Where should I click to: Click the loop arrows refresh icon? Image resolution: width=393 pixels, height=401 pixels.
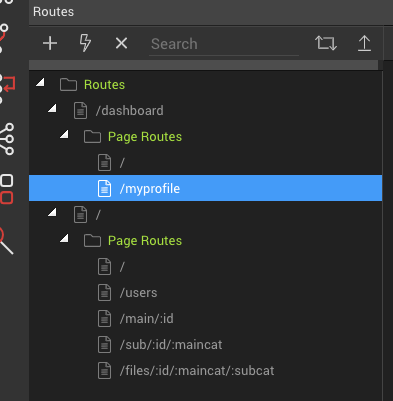coord(326,43)
